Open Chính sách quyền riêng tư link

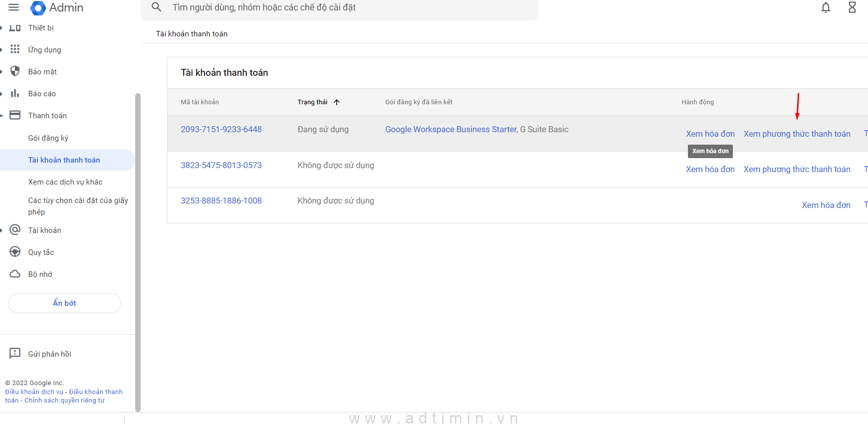pos(64,401)
